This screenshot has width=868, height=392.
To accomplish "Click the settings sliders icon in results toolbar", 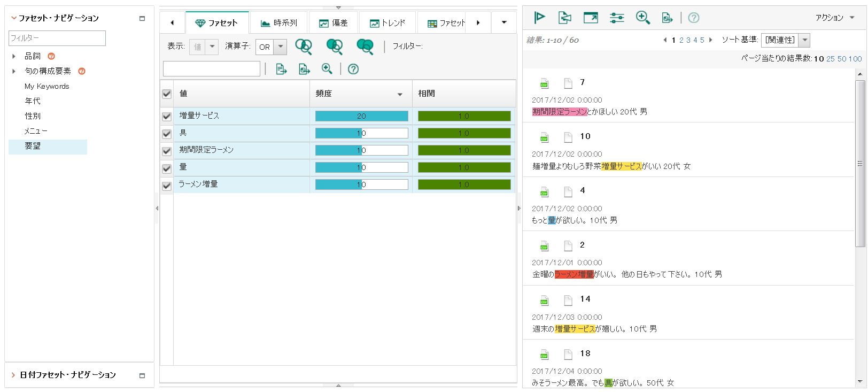I will point(617,18).
